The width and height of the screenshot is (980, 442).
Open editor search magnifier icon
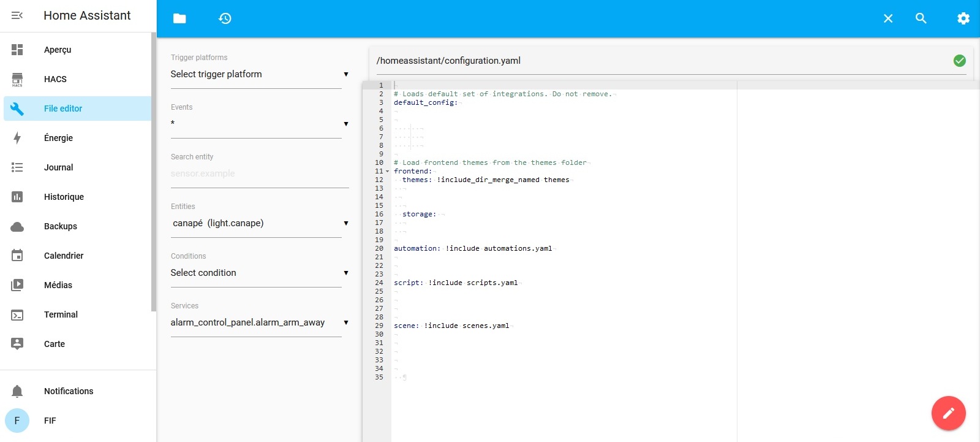[x=921, y=18]
